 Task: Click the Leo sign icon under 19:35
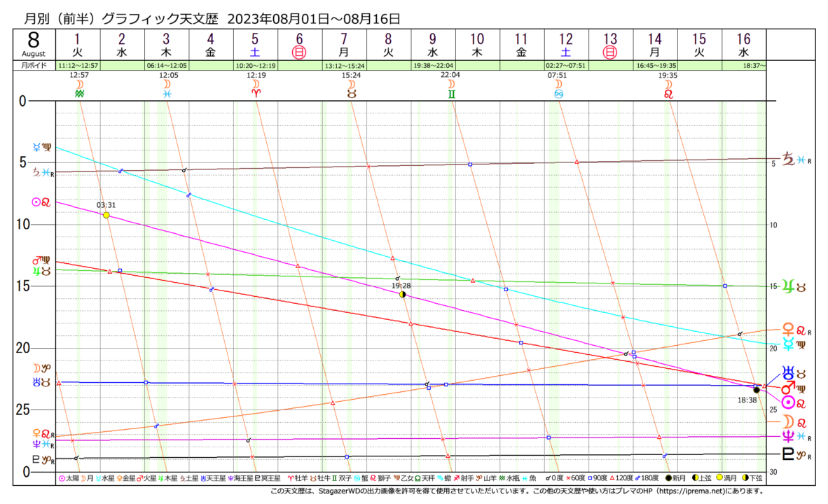coord(668,93)
